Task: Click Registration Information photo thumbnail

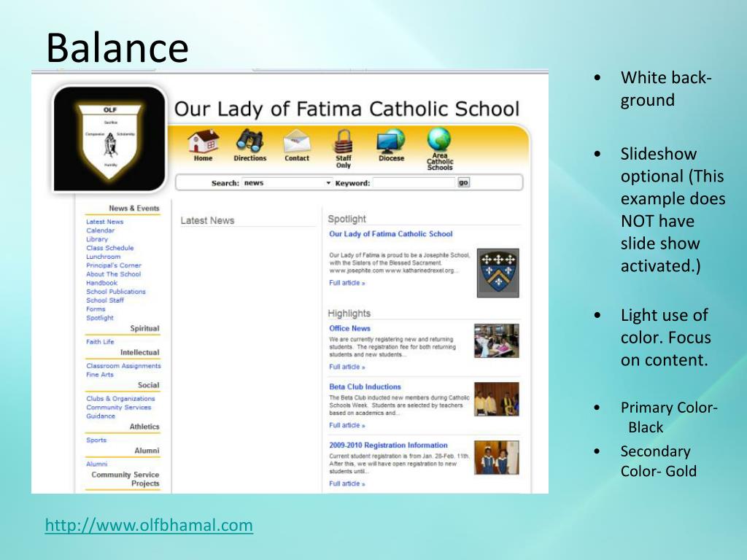Action: (496, 458)
